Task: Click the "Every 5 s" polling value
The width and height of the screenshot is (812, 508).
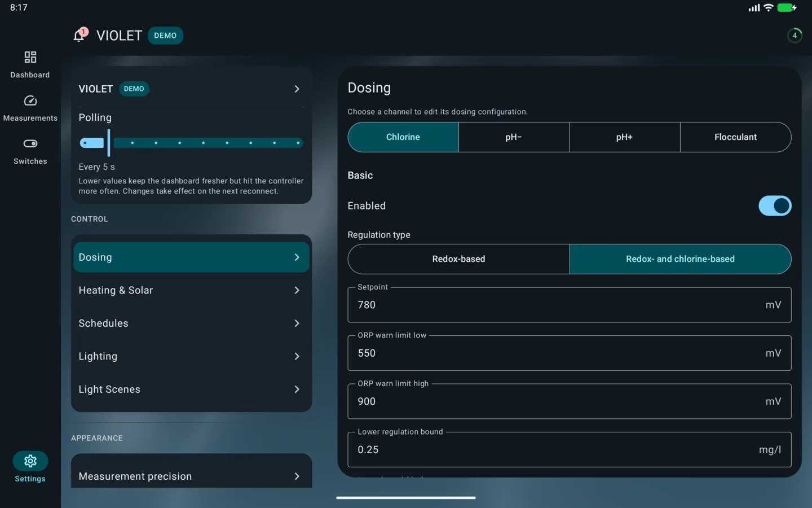Action: [x=96, y=167]
